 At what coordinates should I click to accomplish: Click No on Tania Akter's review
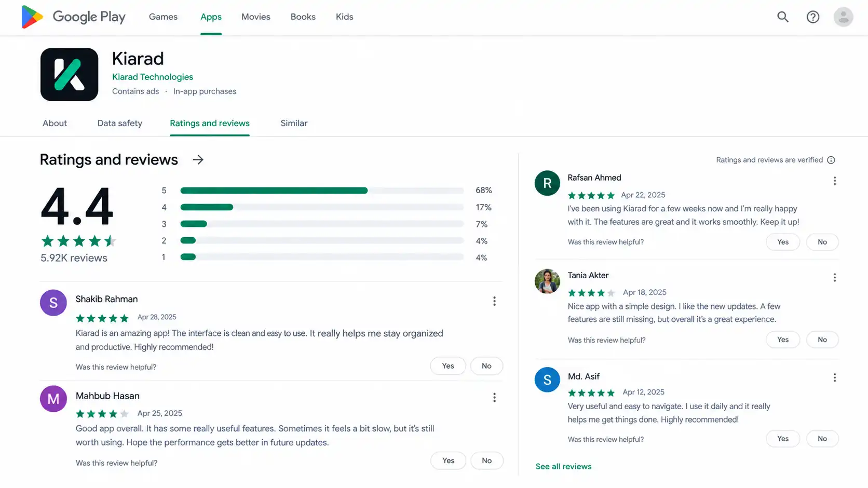(x=822, y=340)
